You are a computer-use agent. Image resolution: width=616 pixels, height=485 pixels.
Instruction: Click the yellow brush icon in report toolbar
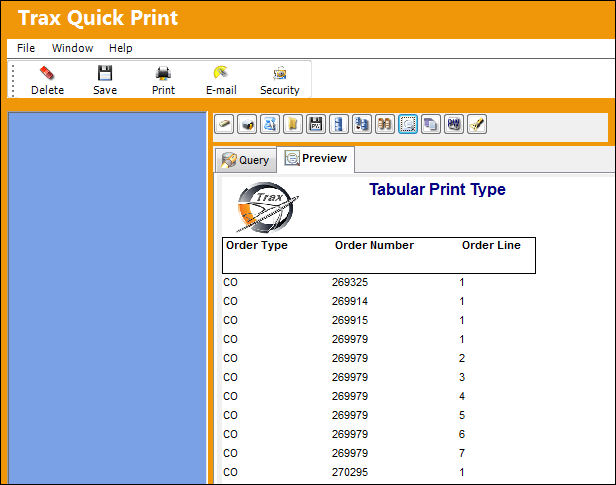tap(477, 124)
